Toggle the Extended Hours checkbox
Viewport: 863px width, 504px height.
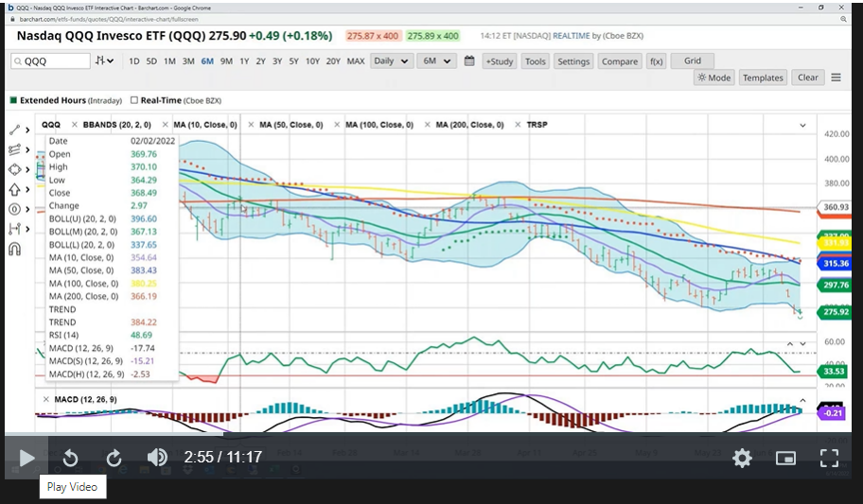click(x=13, y=100)
